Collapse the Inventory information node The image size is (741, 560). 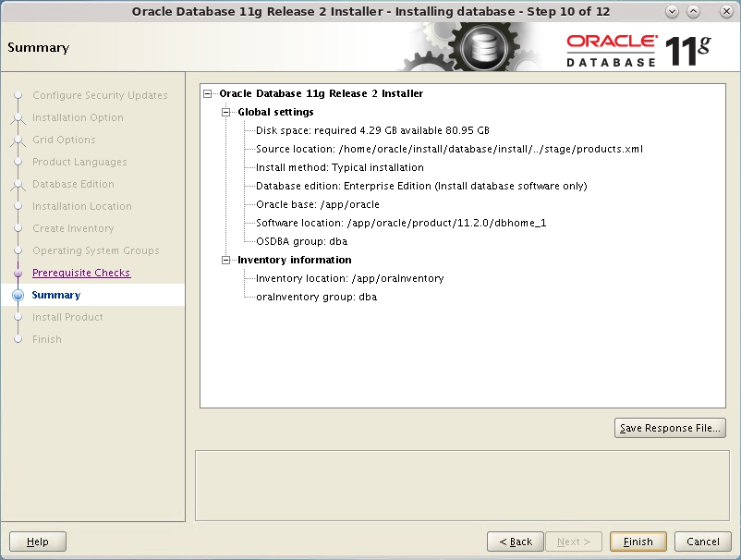coord(225,260)
